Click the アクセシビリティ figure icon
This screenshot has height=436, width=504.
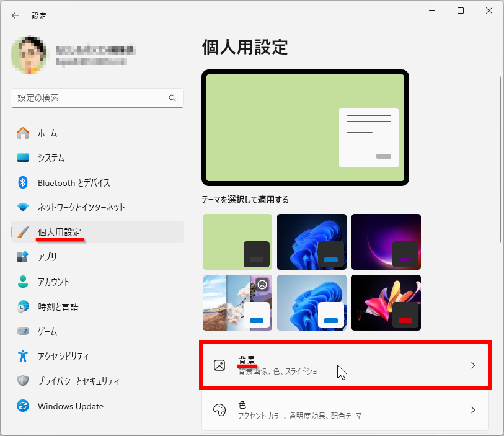[23, 356]
